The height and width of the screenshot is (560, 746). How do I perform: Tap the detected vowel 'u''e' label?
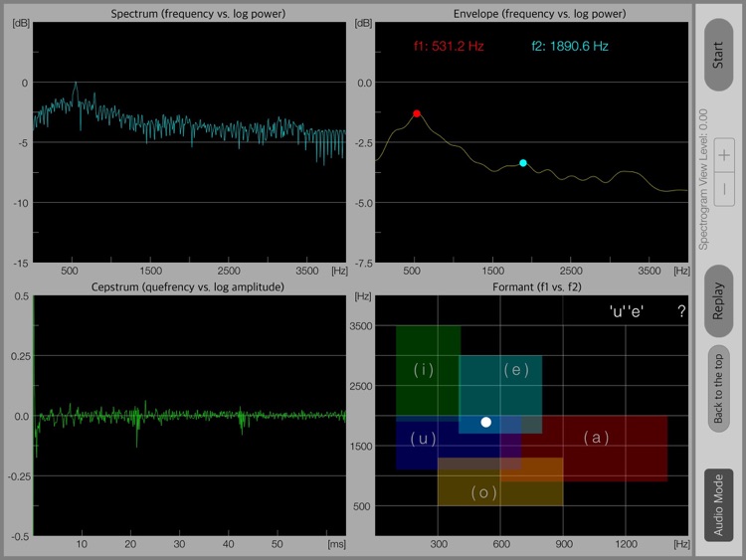(x=627, y=311)
